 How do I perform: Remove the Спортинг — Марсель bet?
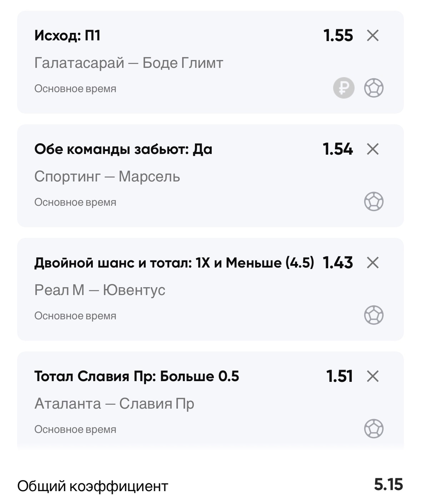[372, 149]
